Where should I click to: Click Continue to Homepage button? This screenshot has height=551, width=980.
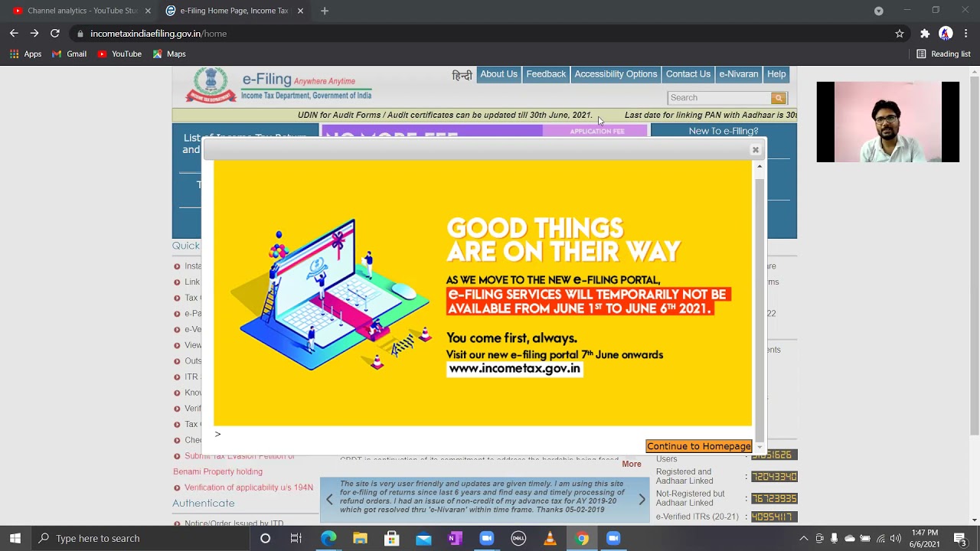point(699,446)
